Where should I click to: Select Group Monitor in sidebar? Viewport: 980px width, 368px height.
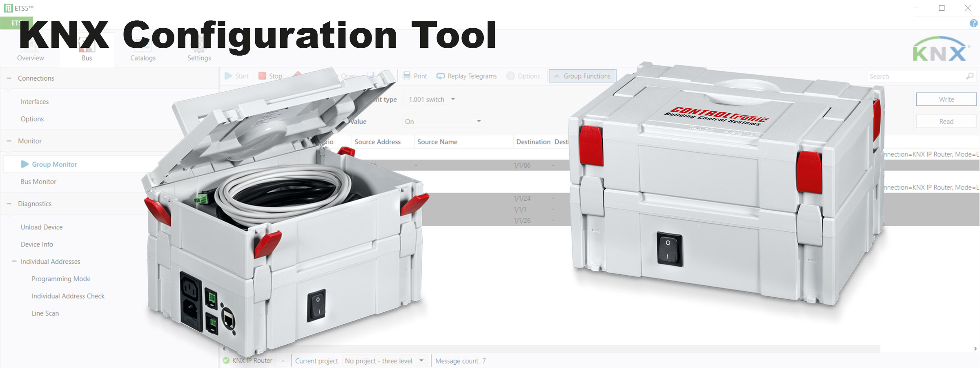click(x=54, y=164)
